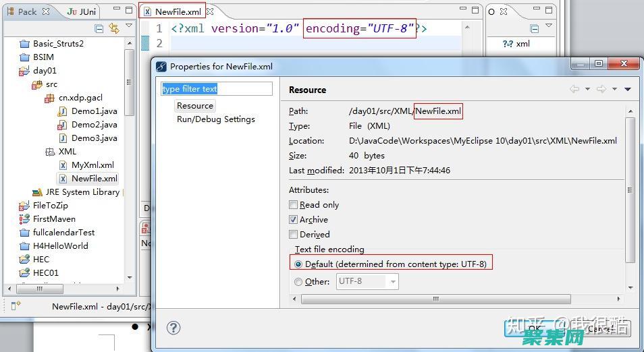Click the day01 project folder icon
The width and height of the screenshot is (644, 352).
click(x=24, y=71)
